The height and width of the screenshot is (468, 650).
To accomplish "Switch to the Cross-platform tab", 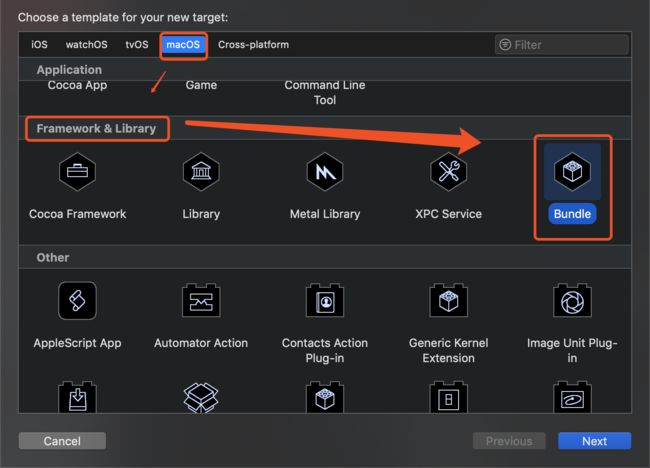I will click(253, 44).
